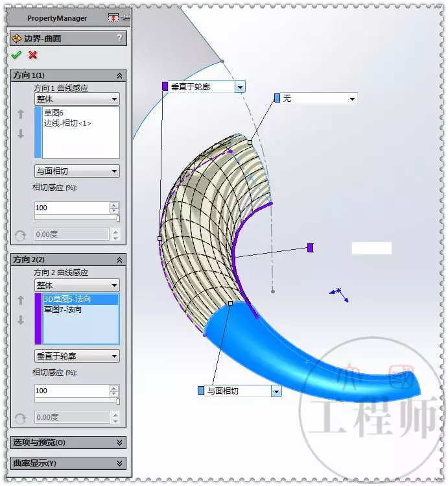Viewport: 448px width, 486px height.
Task: Select 草图7-法向 in direction 2 list
Action: tap(62, 310)
